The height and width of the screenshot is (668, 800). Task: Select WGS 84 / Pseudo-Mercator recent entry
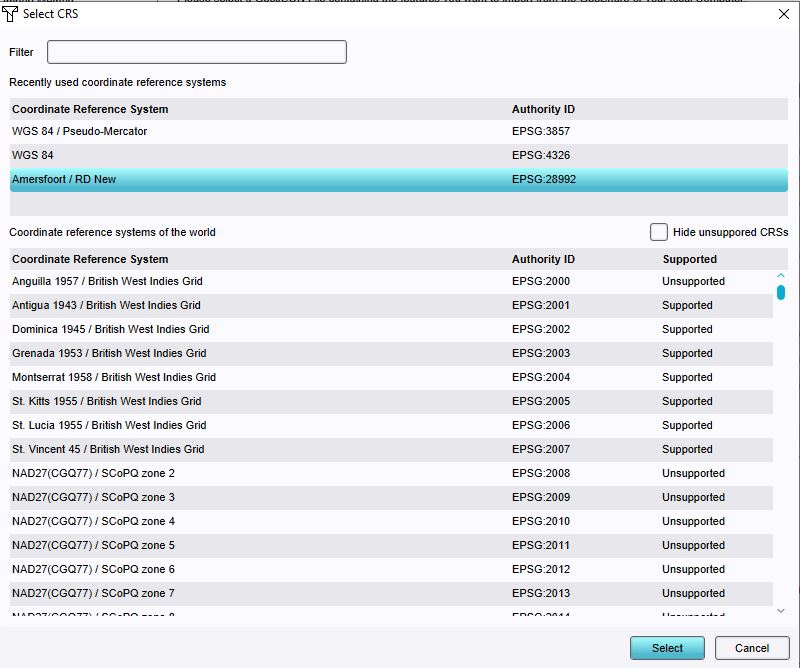coord(80,131)
